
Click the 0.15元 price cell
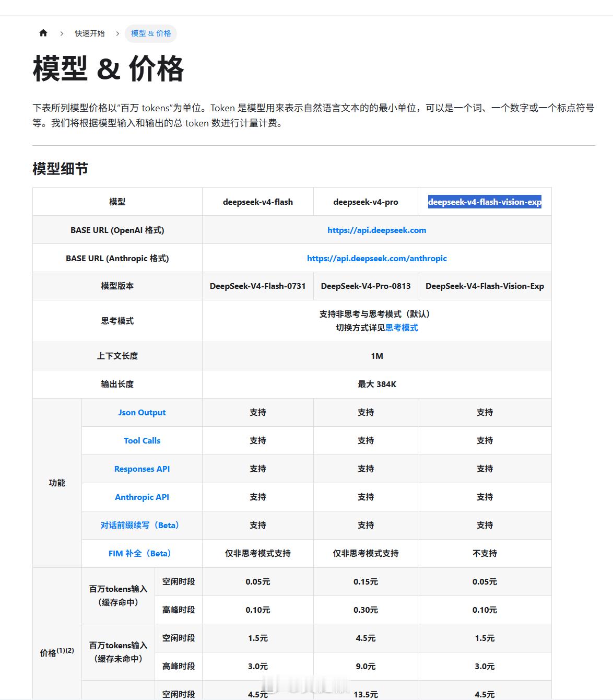[366, 581]
